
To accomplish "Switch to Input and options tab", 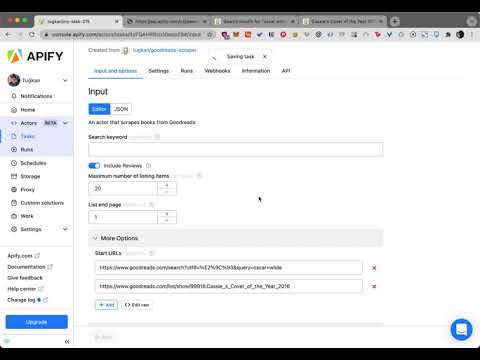I will [115, 71].
